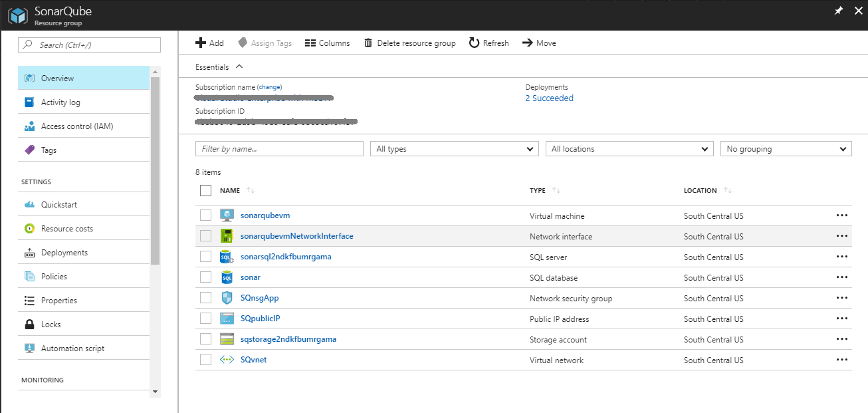The image size is (868, 413).
Task: Open Activity log menu item
Action: (84, 102)
